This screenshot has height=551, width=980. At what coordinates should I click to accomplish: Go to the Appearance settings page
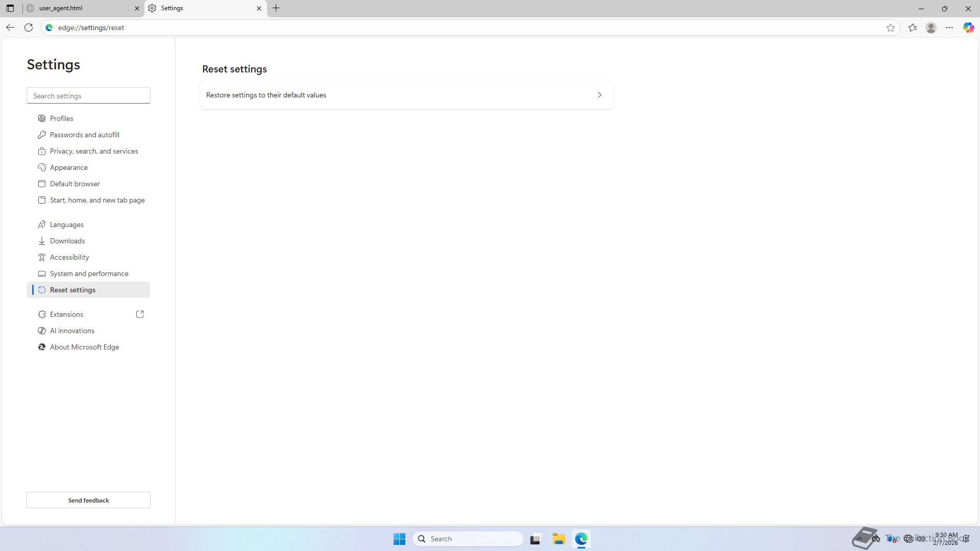click(69, 167)
